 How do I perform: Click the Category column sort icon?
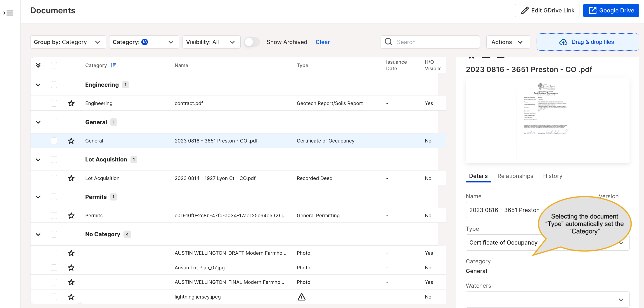pyautogui.click(x=113, y=65)
